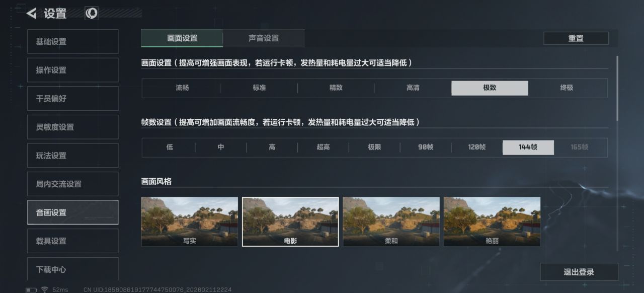Open 载具设置 in the sidebar
The height and width of the screenshot is (293, 644).
[x=73, y=241]
